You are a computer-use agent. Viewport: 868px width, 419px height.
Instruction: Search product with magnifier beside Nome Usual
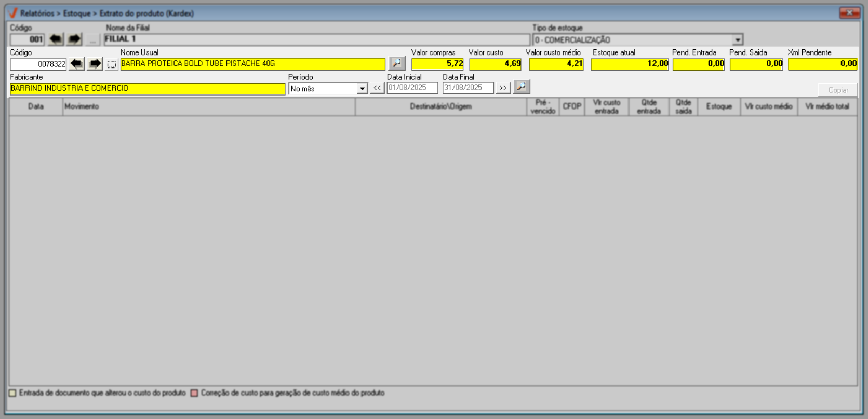[397, 63]
